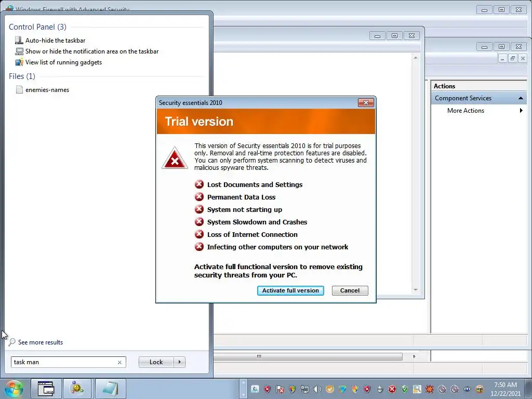Screen dimensions: 532x399
Task: Expand the More Actions submenu arrow
Action: [521, 111]
